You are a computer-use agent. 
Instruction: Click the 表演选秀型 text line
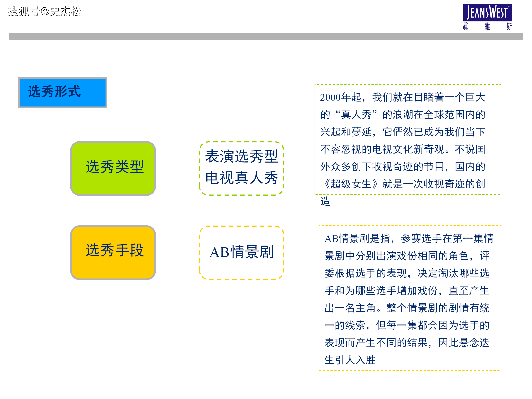coord(241,157)
